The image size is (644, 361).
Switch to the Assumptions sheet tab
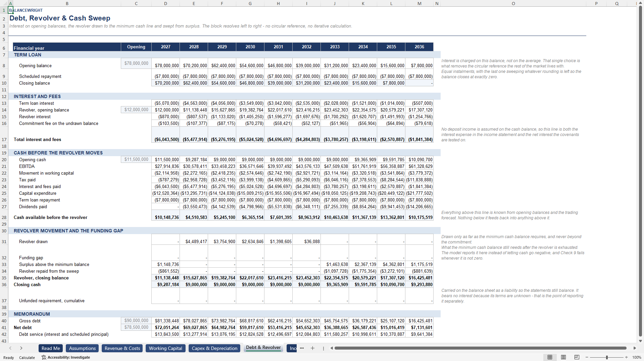pyautogui.click(x=82, y=348)
